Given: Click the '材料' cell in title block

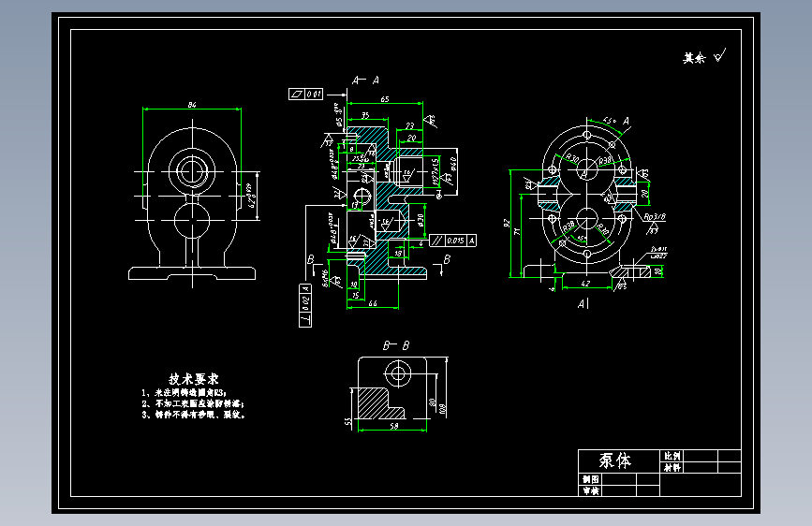Looking at the screenshot, I should click(x=672, y=467).
